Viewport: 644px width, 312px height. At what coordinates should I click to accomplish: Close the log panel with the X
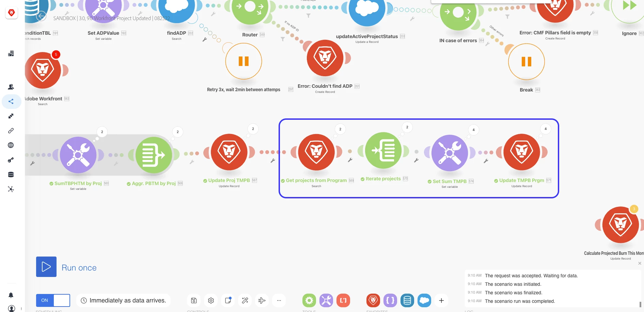point(640,263)
